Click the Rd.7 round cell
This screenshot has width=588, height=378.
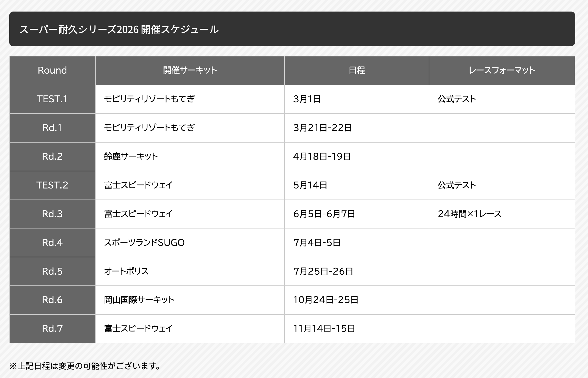52,329
